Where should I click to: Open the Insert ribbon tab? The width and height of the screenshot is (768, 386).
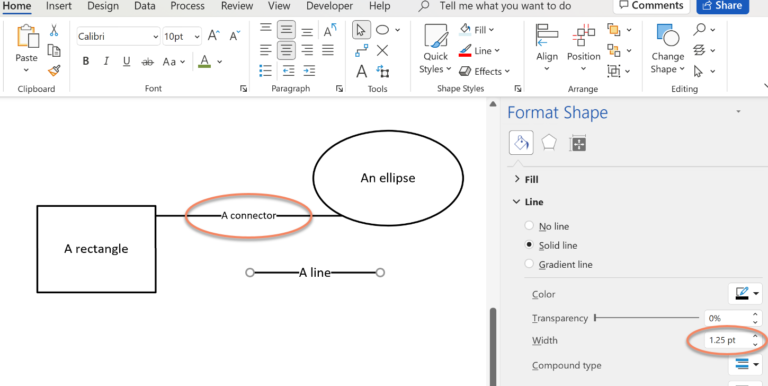(59, 6)
